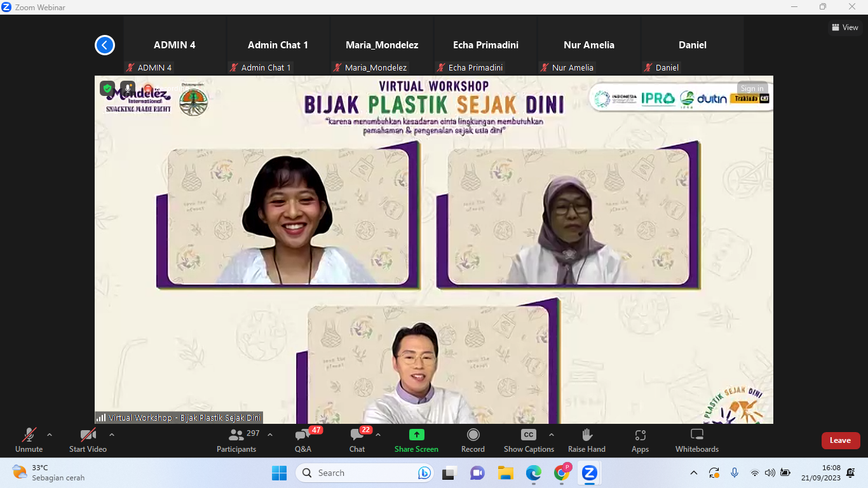This screenshot has width=868, height=488.
Task: Click the green encryption shield icon
Action: coord(107,88)
